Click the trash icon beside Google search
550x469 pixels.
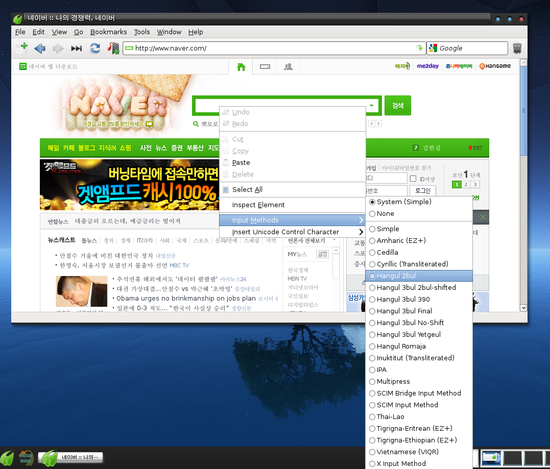pyautogui.click(x=517, y=48)
